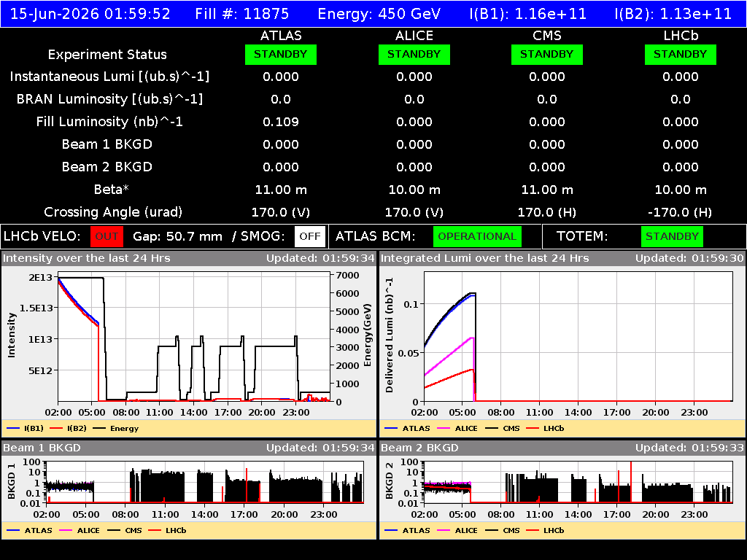Click the ATLAS fill luminosity value 0.109

(281, 122)
